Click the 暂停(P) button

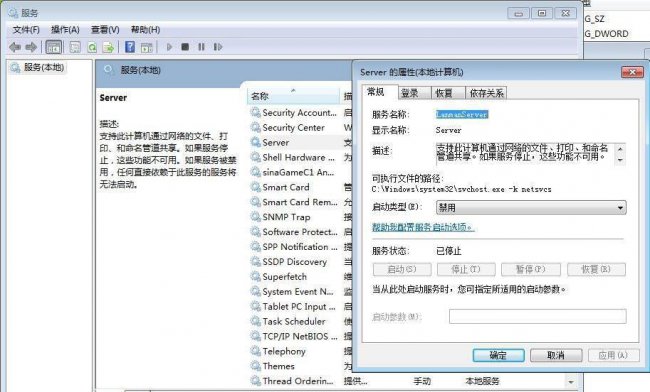click(x=531, y=269)
